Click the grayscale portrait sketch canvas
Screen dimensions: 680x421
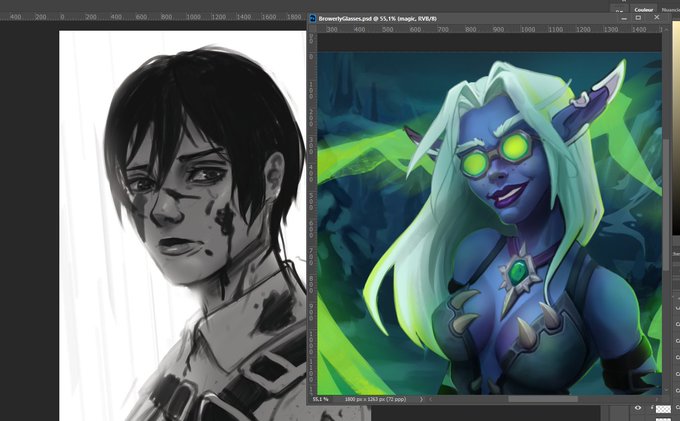(182, 225)
